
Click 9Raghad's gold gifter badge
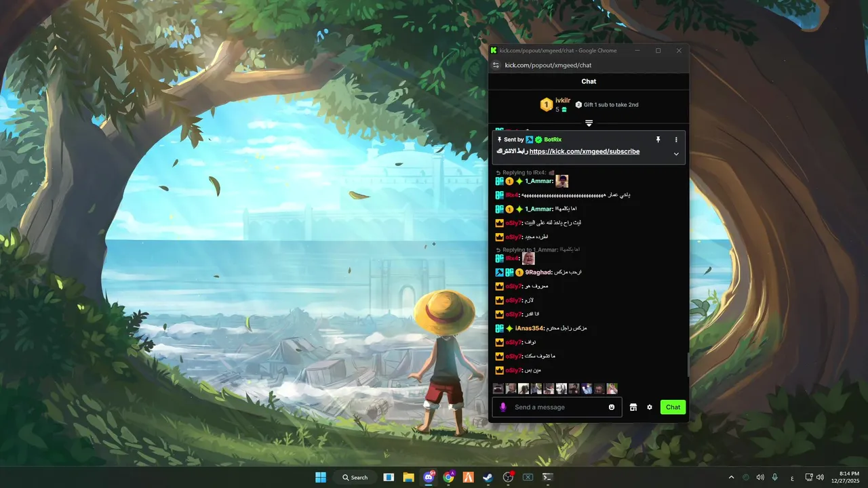[519, 272]
